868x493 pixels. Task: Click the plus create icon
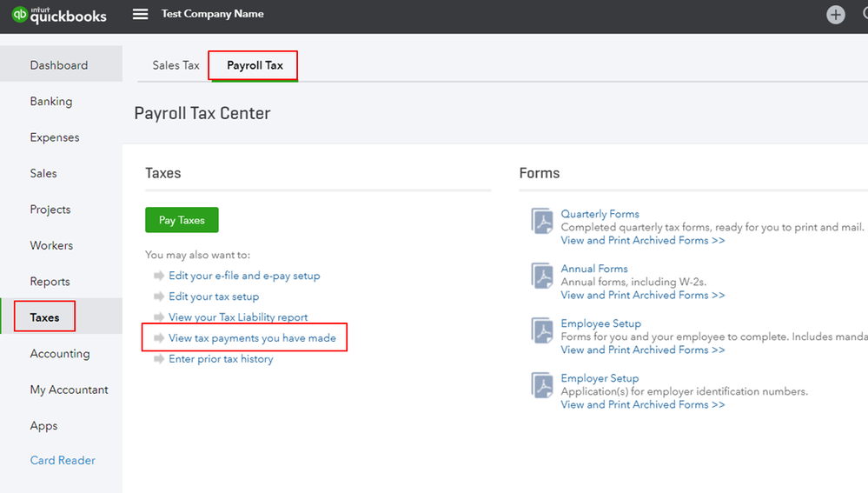coord(835,15)
